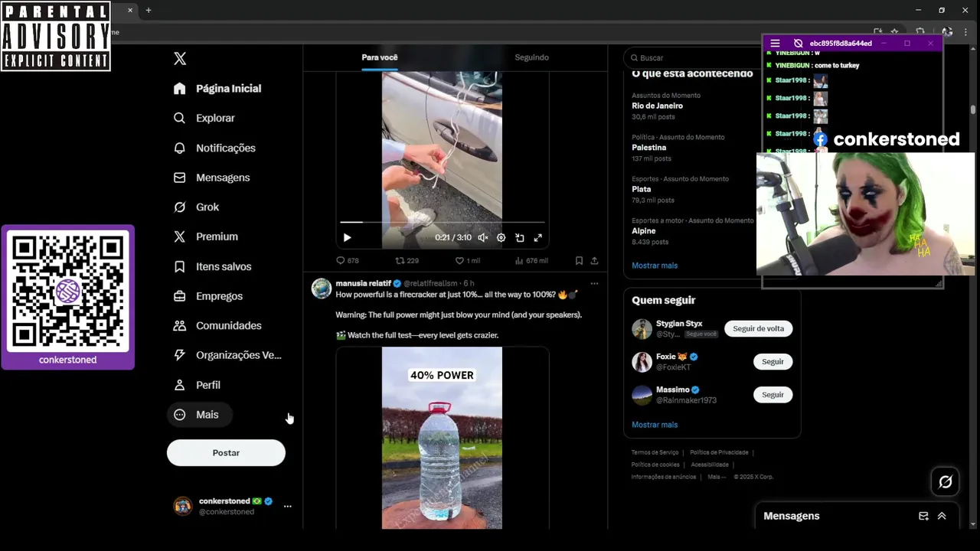Click Mostrar mais under trending topics

click(x=655, y=266)
